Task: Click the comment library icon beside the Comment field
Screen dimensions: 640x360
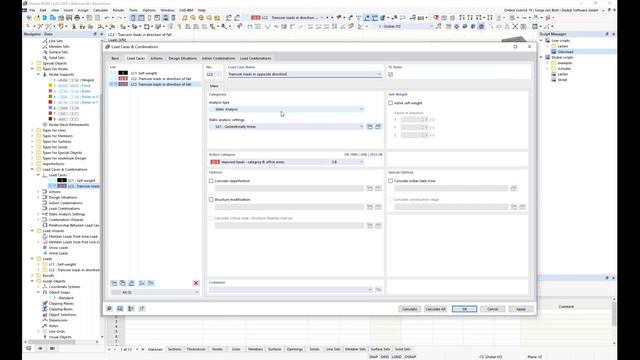Action: click(378, 289)
